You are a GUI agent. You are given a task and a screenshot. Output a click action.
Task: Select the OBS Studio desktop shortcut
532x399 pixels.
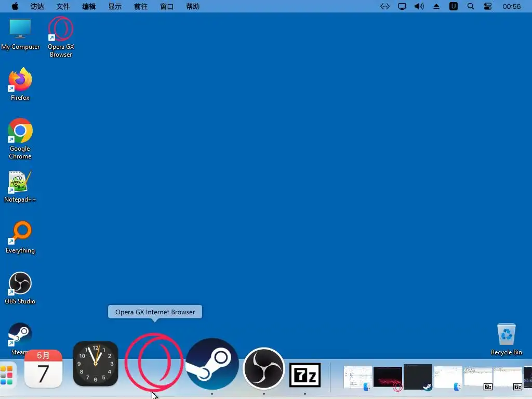point(20,288)
